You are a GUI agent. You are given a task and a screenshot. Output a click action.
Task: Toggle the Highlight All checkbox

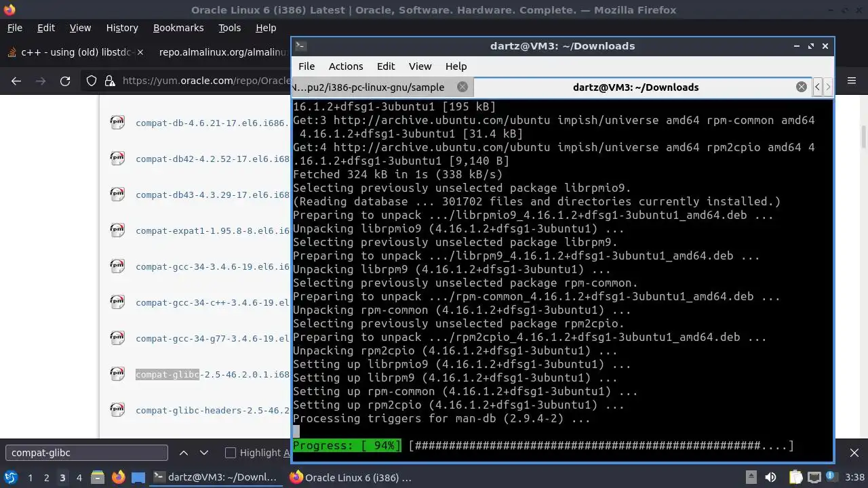pos(230,453)
